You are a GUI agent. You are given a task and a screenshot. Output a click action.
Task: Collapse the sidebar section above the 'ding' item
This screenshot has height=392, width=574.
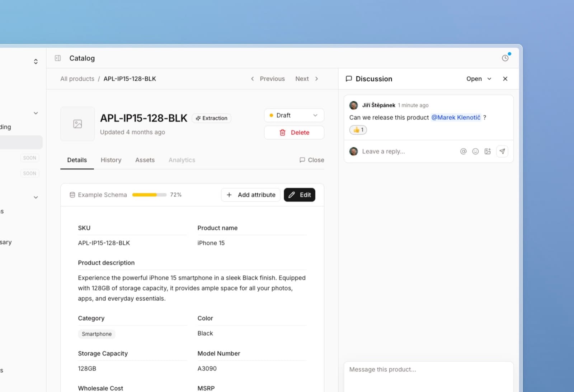click(36, 113)
